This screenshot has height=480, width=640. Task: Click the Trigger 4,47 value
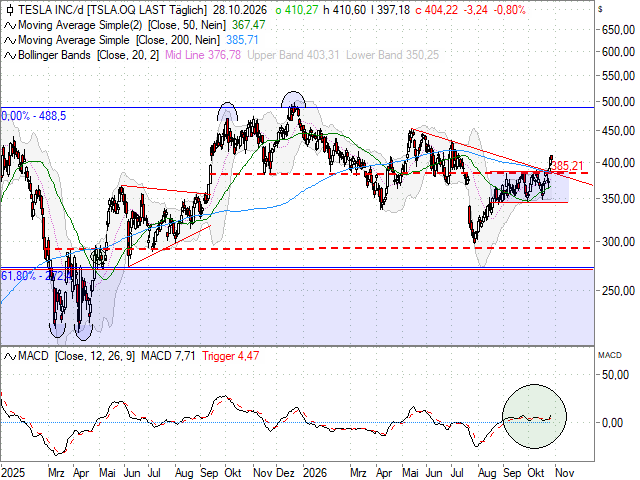(x=231, y=356)
